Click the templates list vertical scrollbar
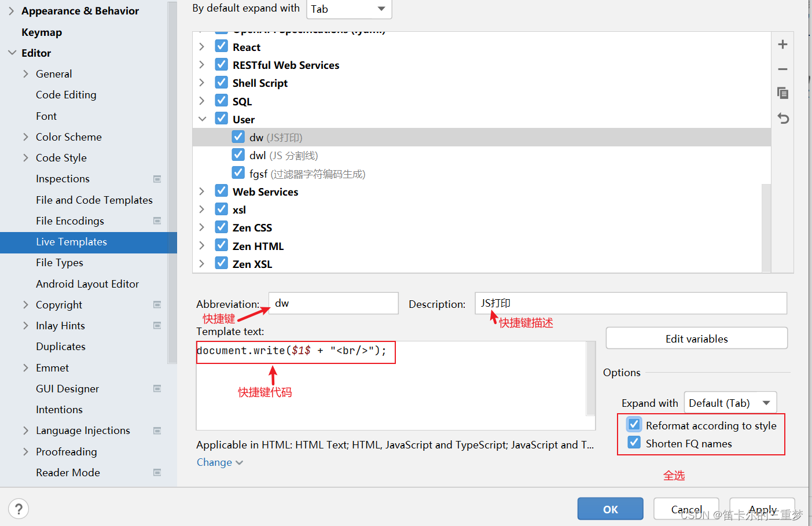812x526 pixels. tap(766, 227)
